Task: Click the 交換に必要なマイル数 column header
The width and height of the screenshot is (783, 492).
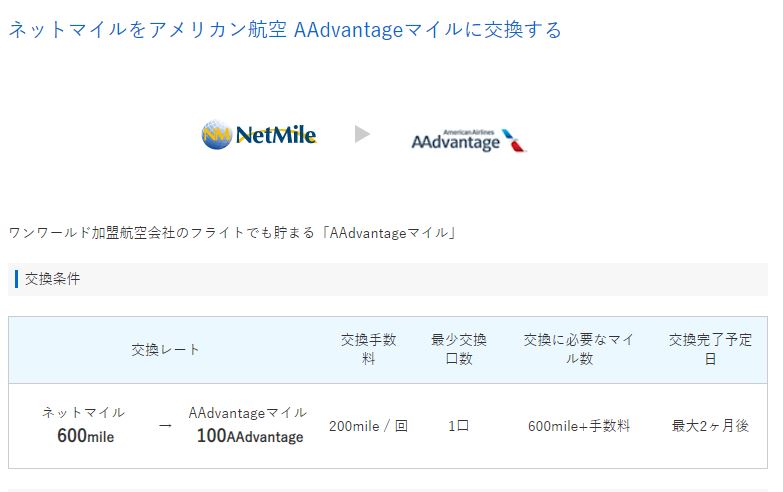Action: pos(579,349)
